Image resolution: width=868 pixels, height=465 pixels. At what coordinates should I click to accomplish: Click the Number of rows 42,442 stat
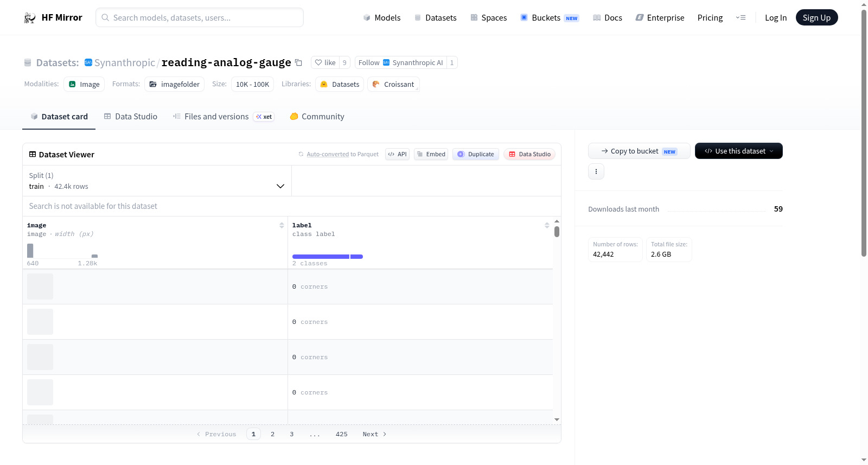tap(615, 250)
